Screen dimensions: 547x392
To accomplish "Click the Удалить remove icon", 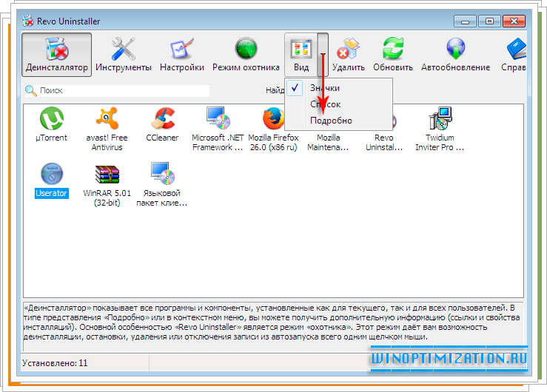I will [x=348, y=55].
